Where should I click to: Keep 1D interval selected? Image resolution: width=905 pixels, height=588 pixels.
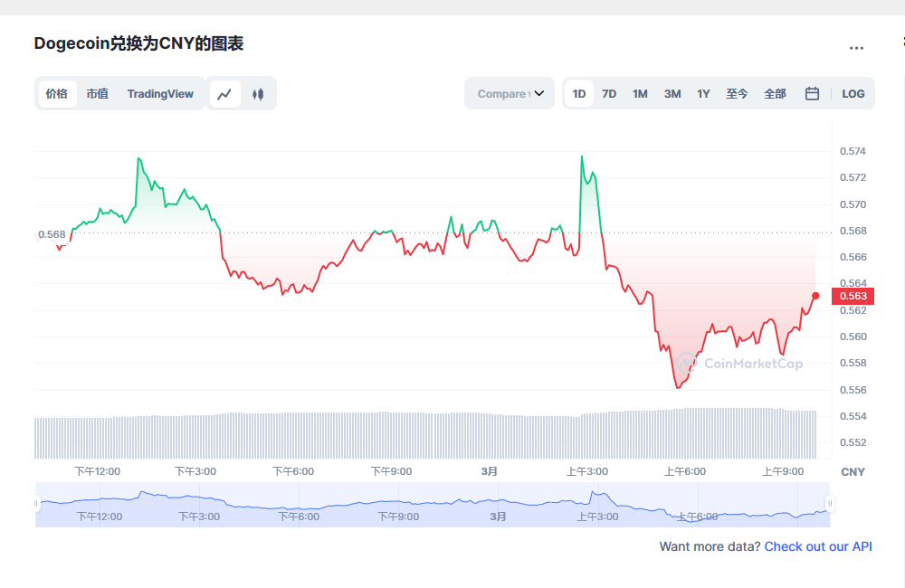[x=578, y=93]
